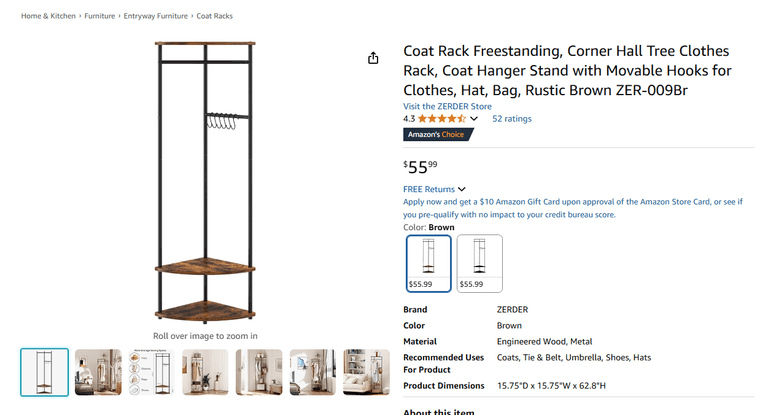Choose the second color variant swatch

479,264
